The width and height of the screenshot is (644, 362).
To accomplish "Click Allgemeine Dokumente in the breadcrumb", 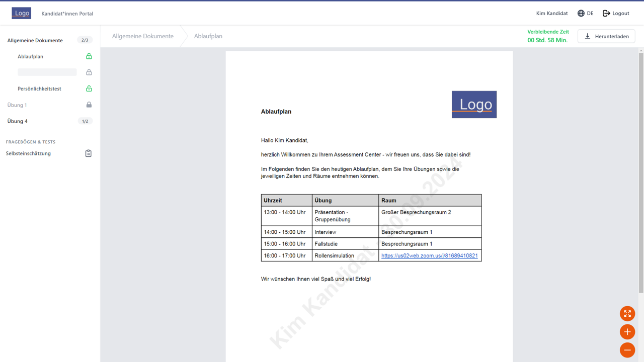I will [x=143, y=36].
